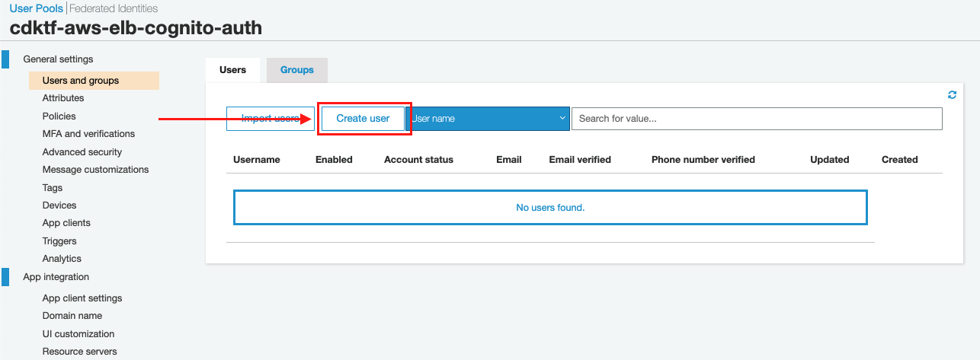The height and width of the screenshot is (360, 980).
Task: Go to App clients page
Action: (x=66, y=223)
